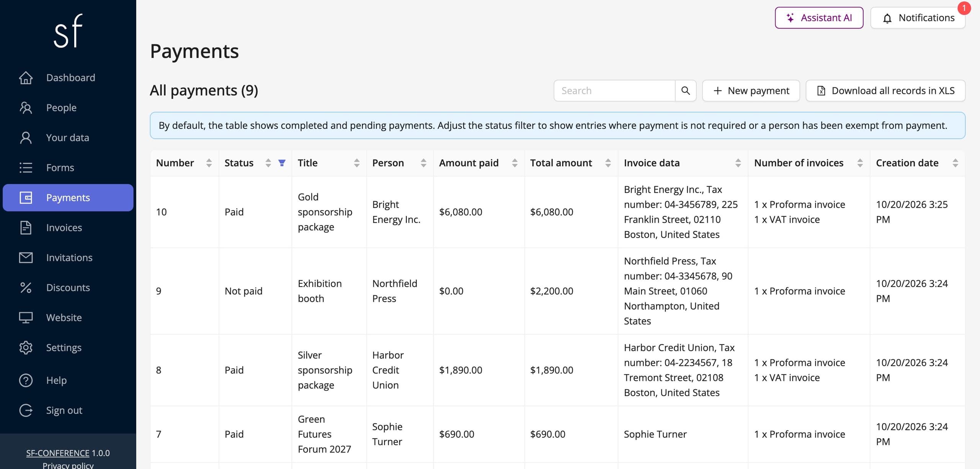Click the Your data person icon
The height and width of the screenshot is (469, 980).
(x=26, y=138)
